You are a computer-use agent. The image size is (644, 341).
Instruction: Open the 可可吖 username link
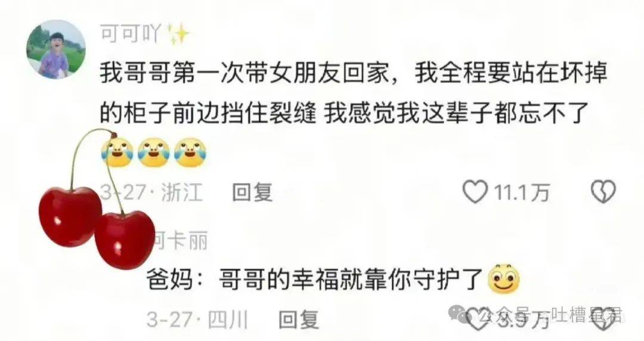point(130,34)
